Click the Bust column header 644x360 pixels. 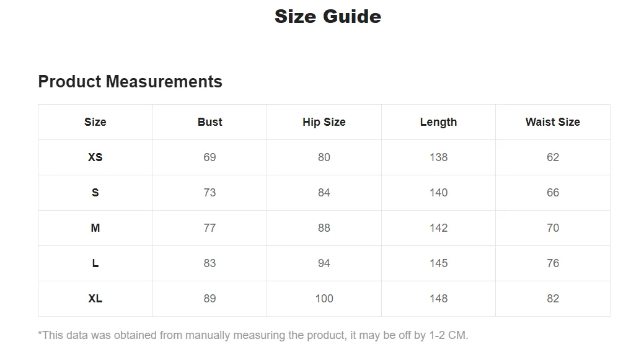coord(210,122)
